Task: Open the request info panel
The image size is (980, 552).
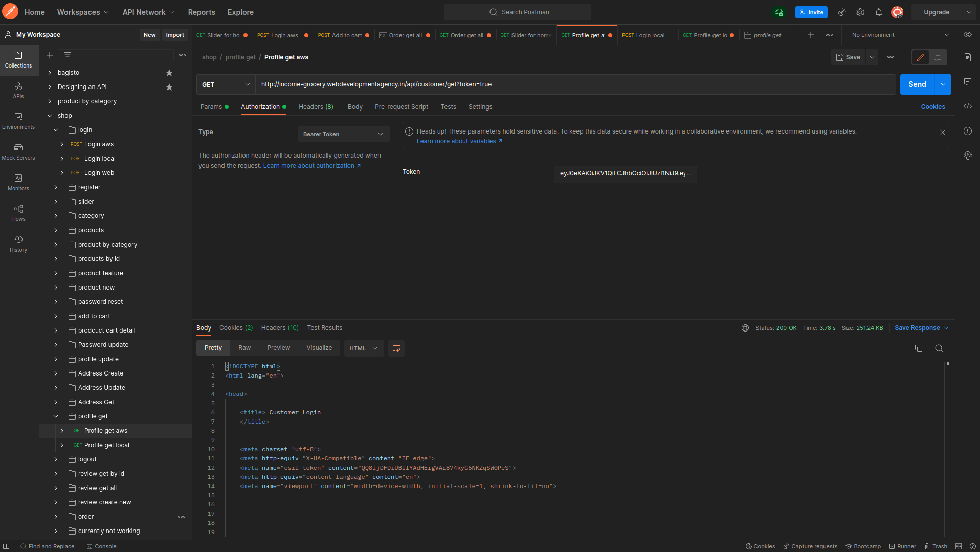Action: pyautogui.click(x=968, y=131)
